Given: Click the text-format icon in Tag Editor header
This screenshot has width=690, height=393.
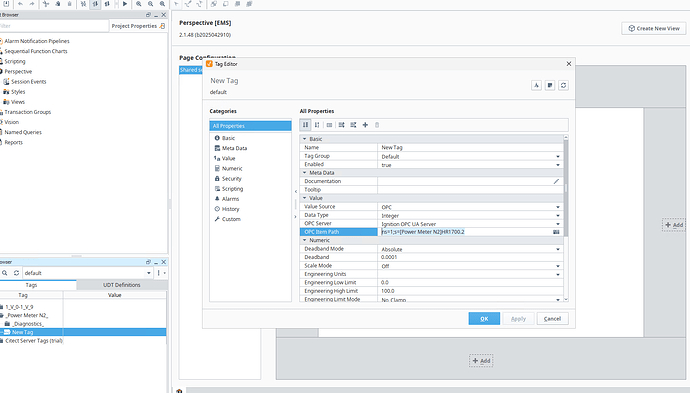Looking at the screenshot, I should coord(536,85).
